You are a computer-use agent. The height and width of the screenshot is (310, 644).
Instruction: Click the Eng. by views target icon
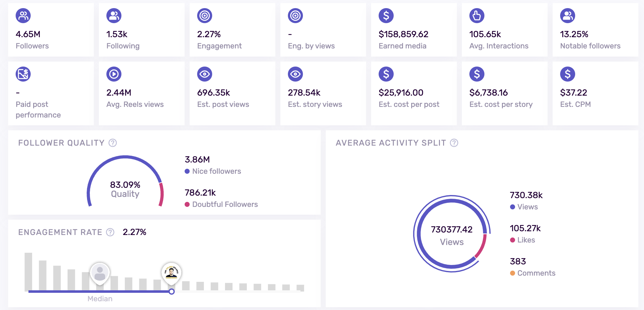(x=295, y=16)
